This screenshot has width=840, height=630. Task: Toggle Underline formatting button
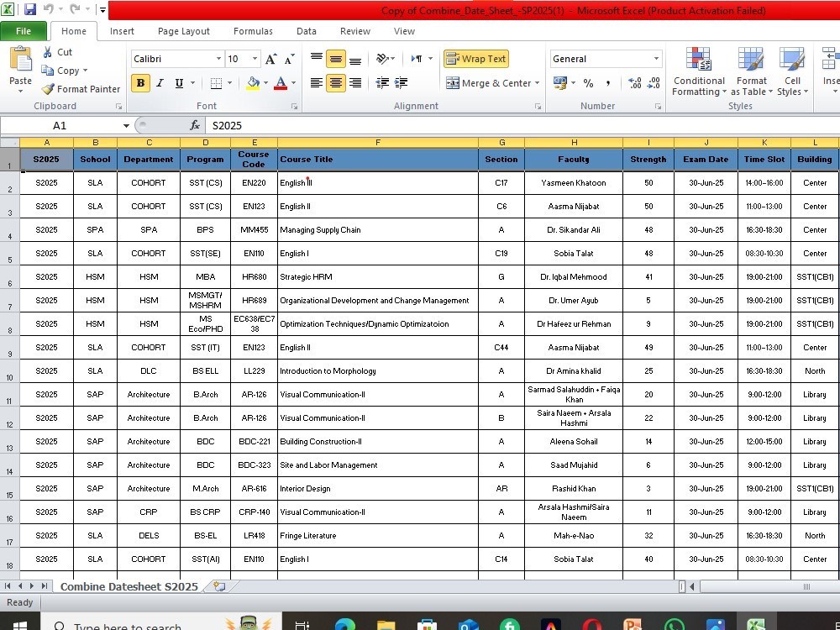[x=179, y=83]
